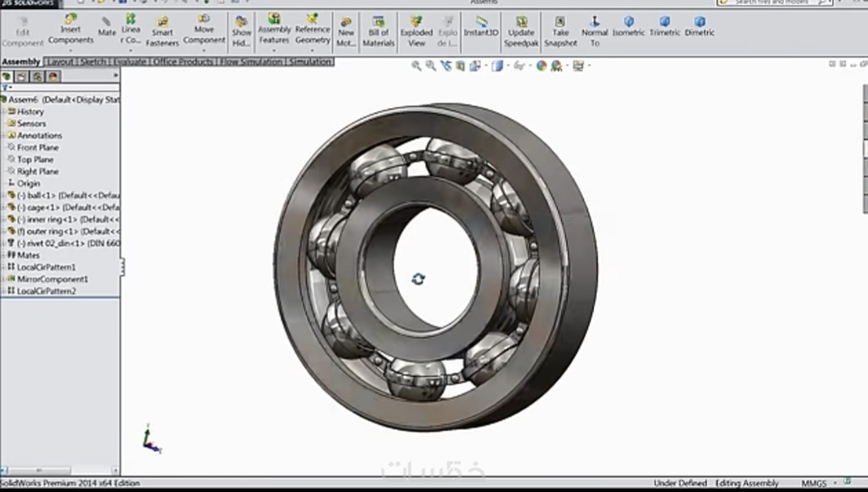This screenshot has height=492, width=868.
Task: Open Reference Geometry tool
Action: (x=312, y=31)
